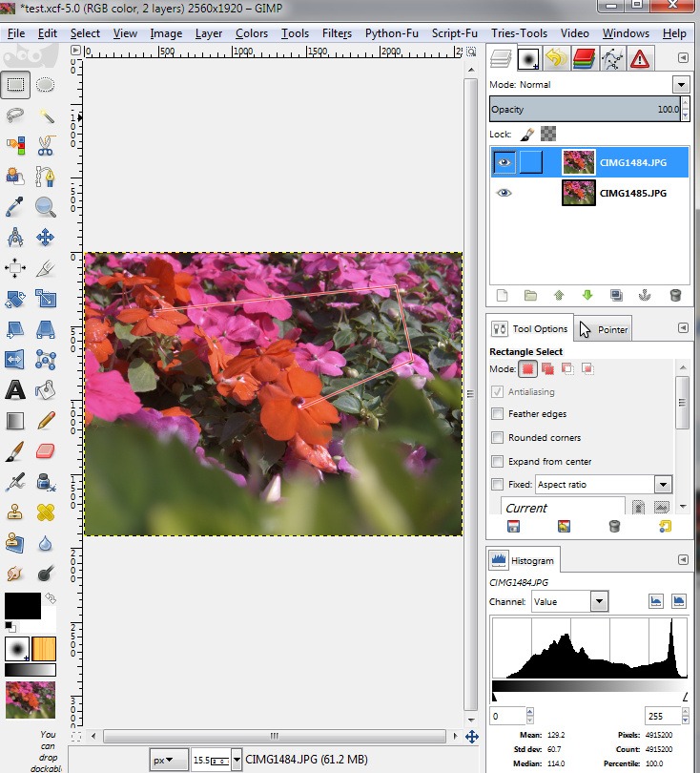Enable Expand from center option
This screenshot has height=773, width=700.
coord(498,462)
